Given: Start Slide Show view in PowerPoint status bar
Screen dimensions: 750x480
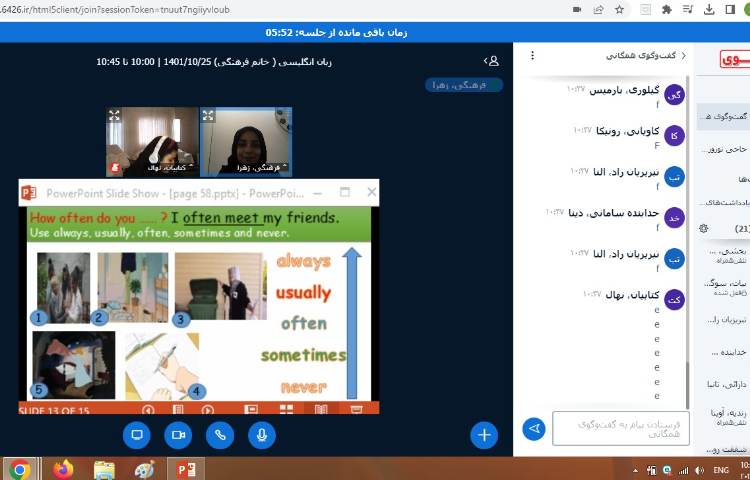Looking at the screenshot, I should (x=356, y=409).
